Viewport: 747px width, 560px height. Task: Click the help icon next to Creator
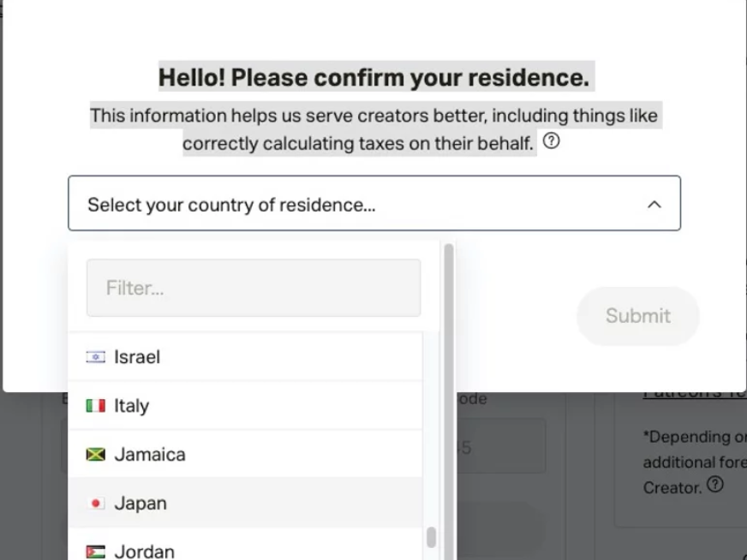(714, 486)
